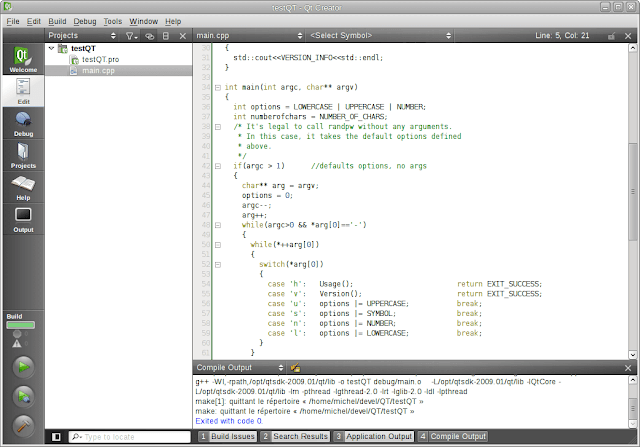Viewport: 640px width, 447px height.
Task: Fold the main function at line 34
Action: coord(218,87)
